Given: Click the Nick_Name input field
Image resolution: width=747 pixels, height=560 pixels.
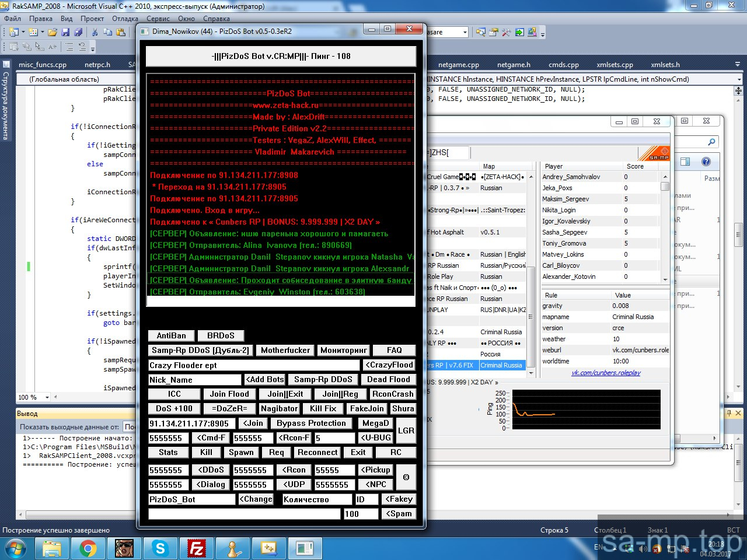Looking at the screenshot, I should click(x=195, y=380).
